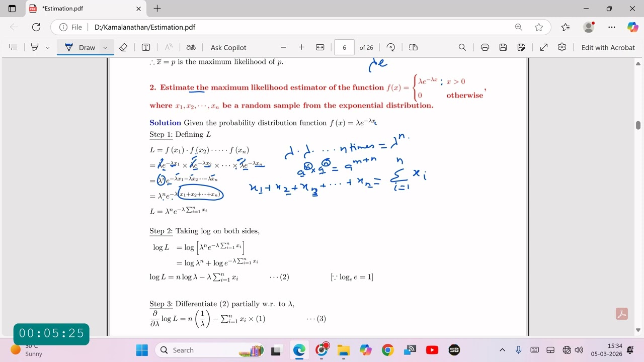Search within the PDF
Screen dimensions: 644x362
pos(462,47)
